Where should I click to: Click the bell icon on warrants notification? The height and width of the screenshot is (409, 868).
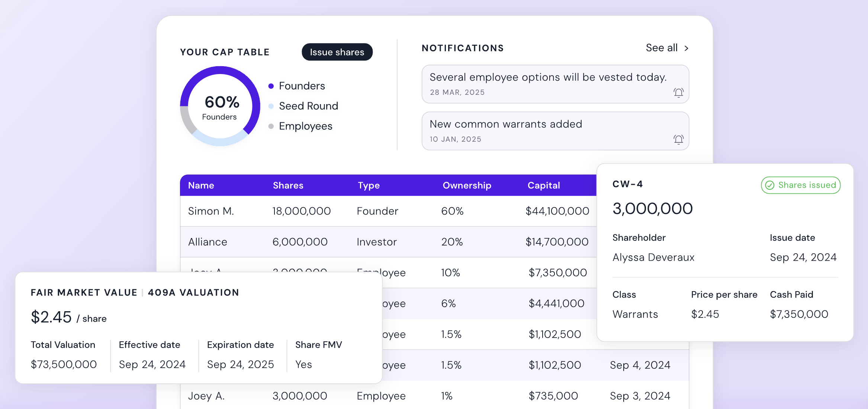pos(678,139)
